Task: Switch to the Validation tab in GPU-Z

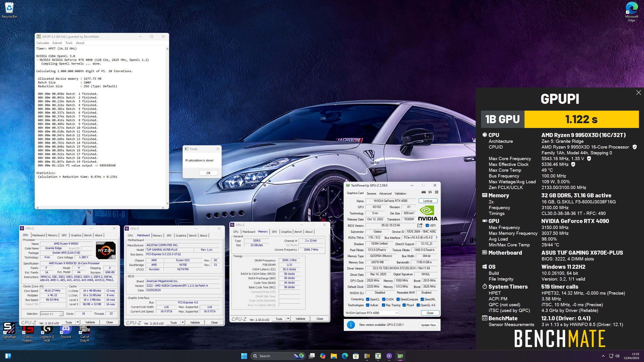Action: click(400, 194)
